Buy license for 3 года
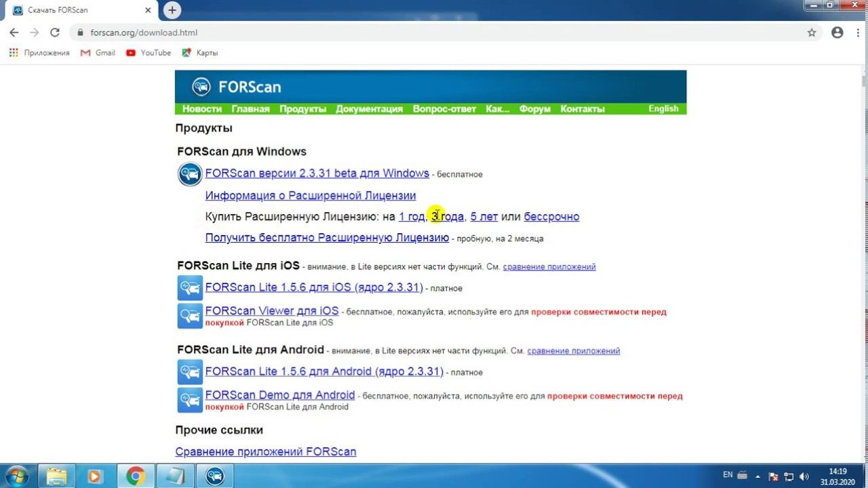 (448, 217)
